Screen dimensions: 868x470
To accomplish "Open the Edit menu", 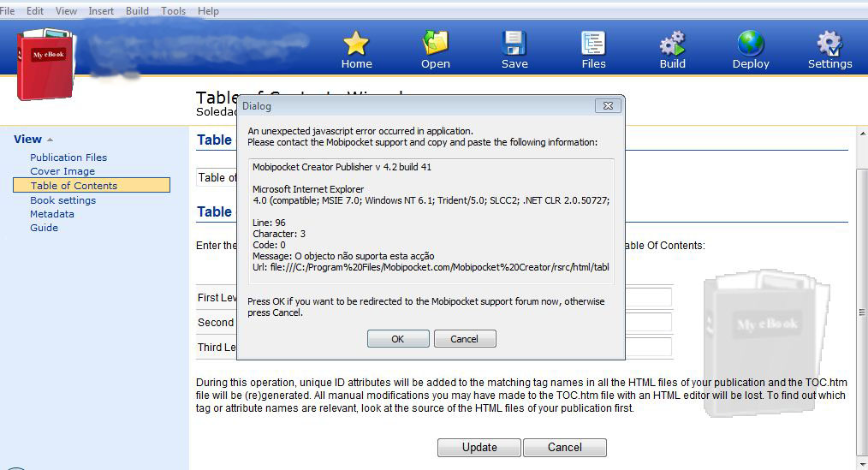I will (35, 11).
